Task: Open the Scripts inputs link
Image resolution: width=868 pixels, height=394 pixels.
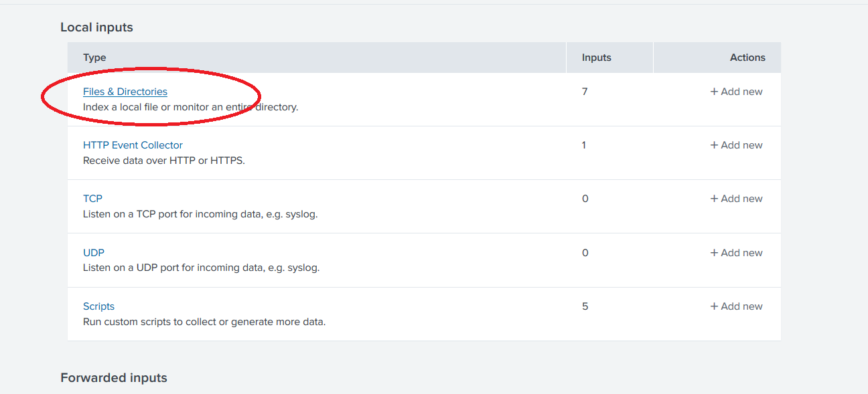Action: point(98,306)
